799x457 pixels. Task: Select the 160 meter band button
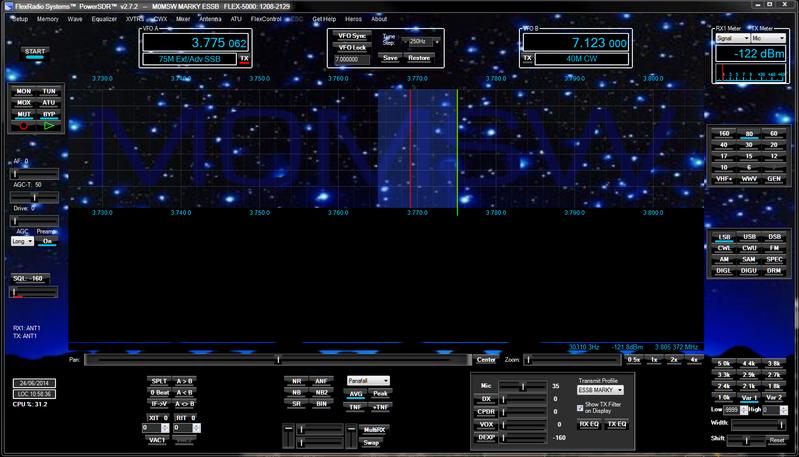click(724, 134)
